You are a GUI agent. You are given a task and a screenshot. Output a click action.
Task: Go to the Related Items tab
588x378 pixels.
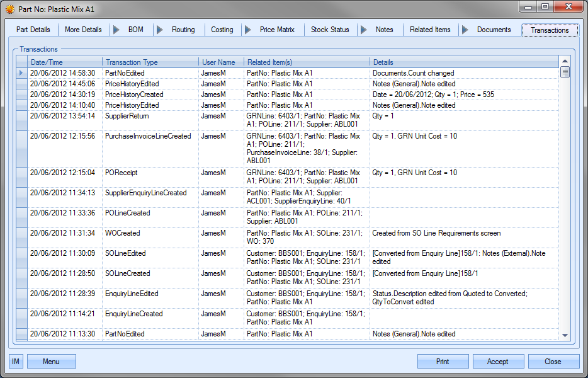430,30
